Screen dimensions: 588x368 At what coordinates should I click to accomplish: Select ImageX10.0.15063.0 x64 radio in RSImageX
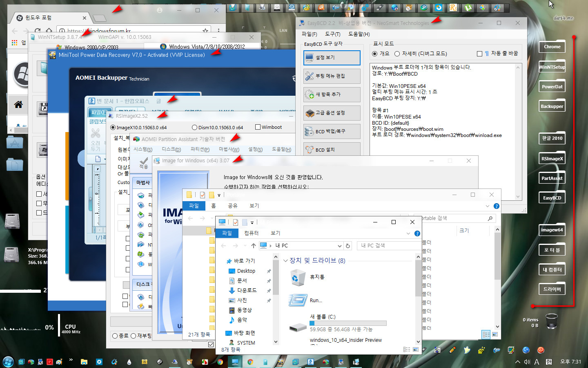113,127
